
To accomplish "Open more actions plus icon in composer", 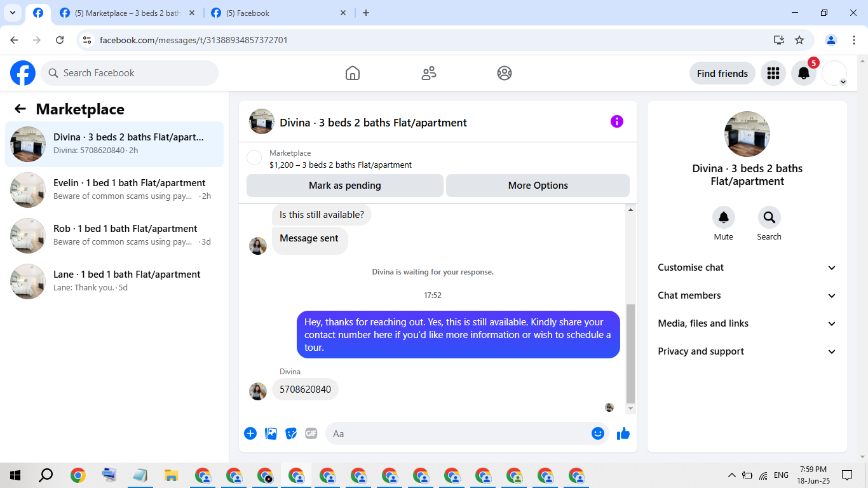I will tap(250, 433).
